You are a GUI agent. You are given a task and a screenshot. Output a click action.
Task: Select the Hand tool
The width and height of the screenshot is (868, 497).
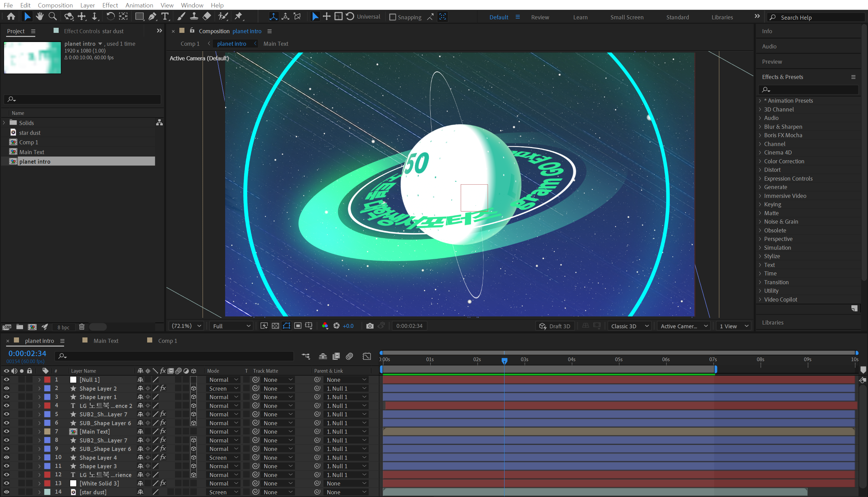tap(40, 16)
